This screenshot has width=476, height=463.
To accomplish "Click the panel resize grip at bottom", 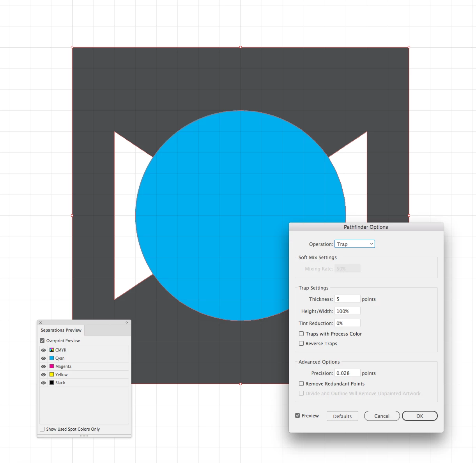I will pos(84,436).
